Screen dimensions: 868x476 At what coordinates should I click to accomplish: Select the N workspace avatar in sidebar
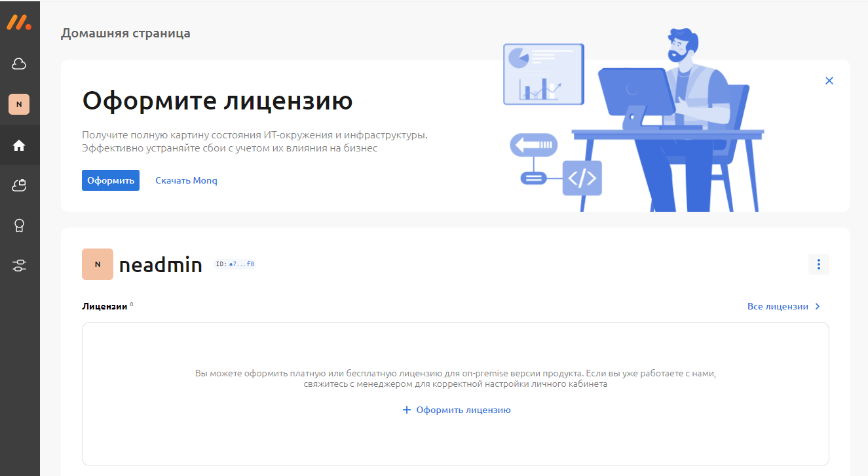click(19, 104)
